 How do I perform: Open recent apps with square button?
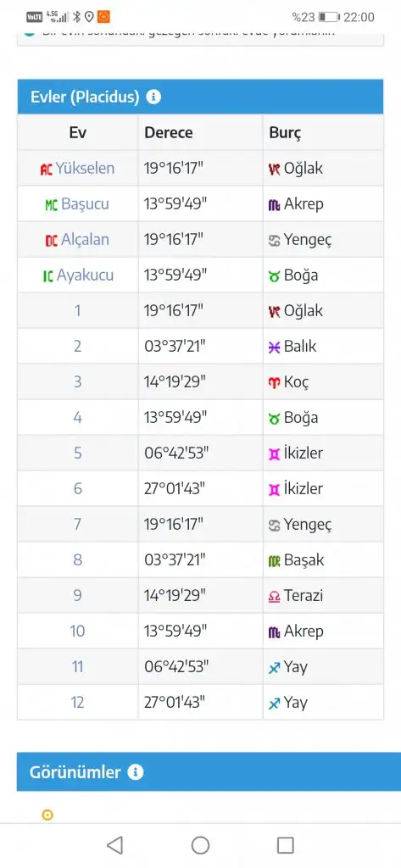click(x=285, y=845)
